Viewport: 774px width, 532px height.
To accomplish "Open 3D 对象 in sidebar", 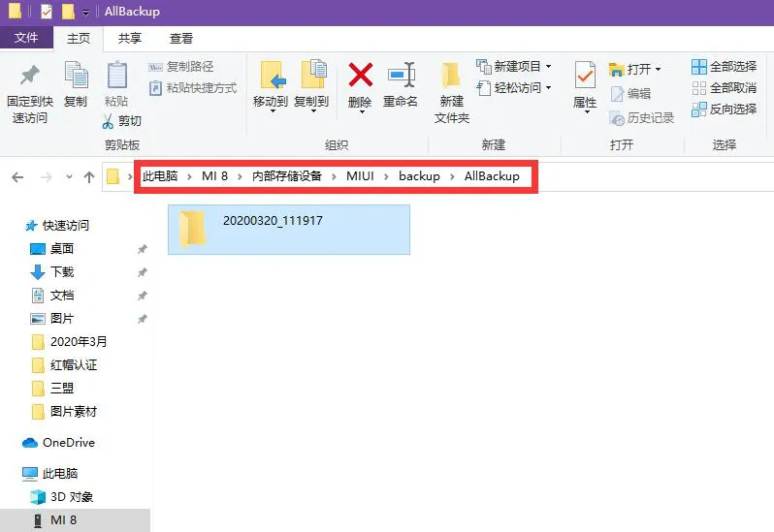I will [62, 496].
